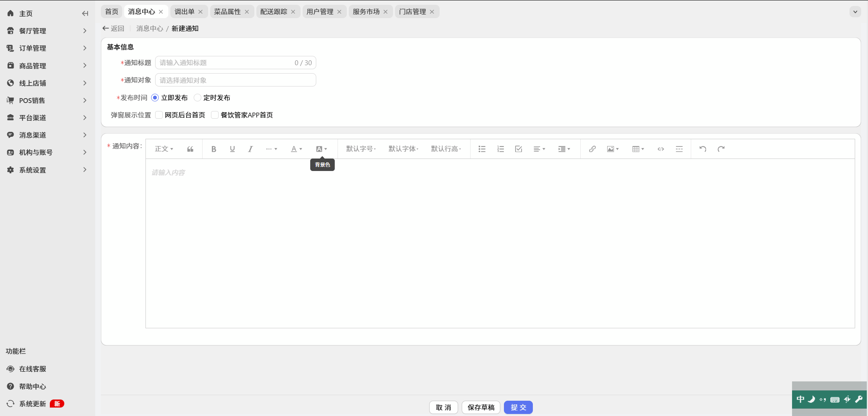
Task: Insert a hyperlink in the editor
Action: coord(592,149)
